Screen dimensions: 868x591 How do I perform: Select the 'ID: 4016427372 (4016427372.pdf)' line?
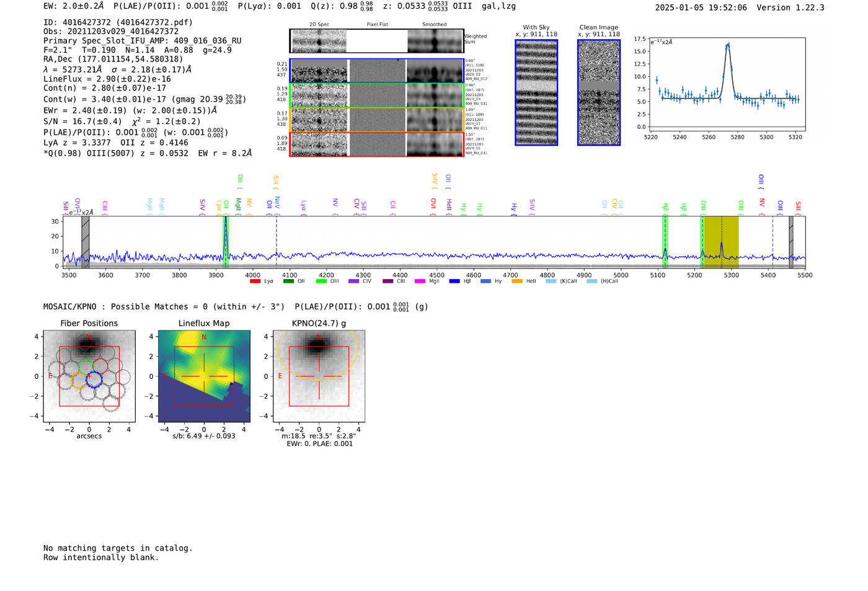(x=118, y=22)
